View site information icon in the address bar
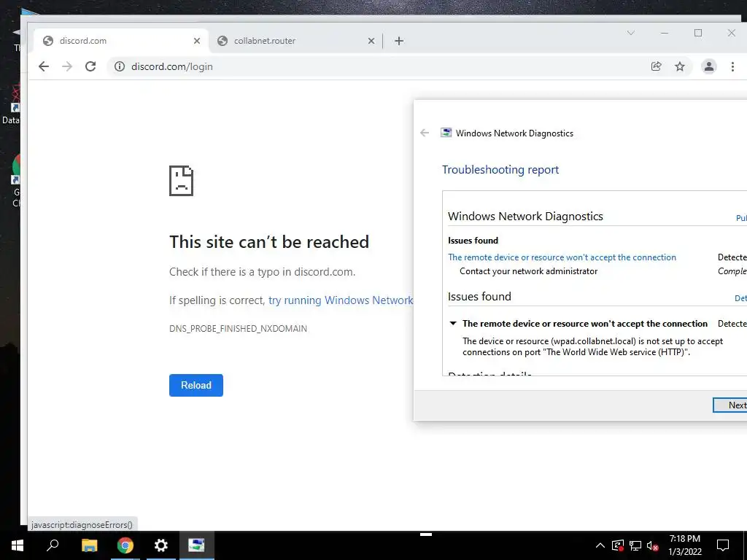Image resolution: width=747 pixels, height=560 pixels. (x=120, y=66)
